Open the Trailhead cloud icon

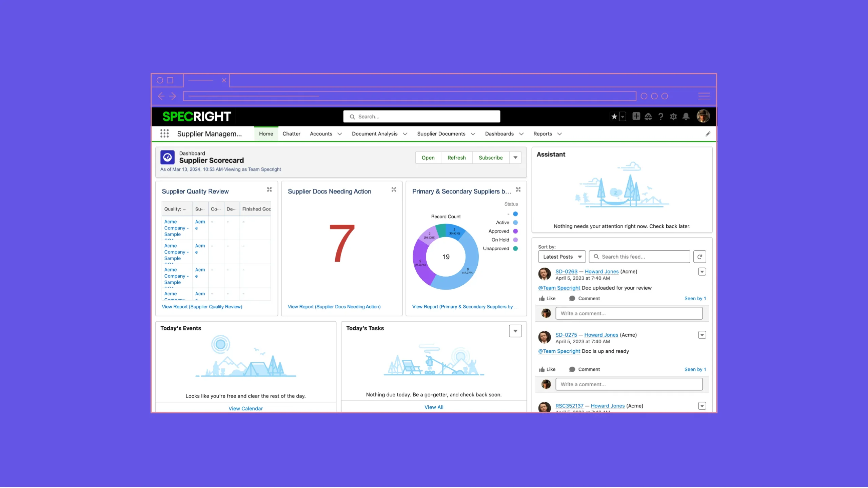pyautogui.click(x=648, y=117)
